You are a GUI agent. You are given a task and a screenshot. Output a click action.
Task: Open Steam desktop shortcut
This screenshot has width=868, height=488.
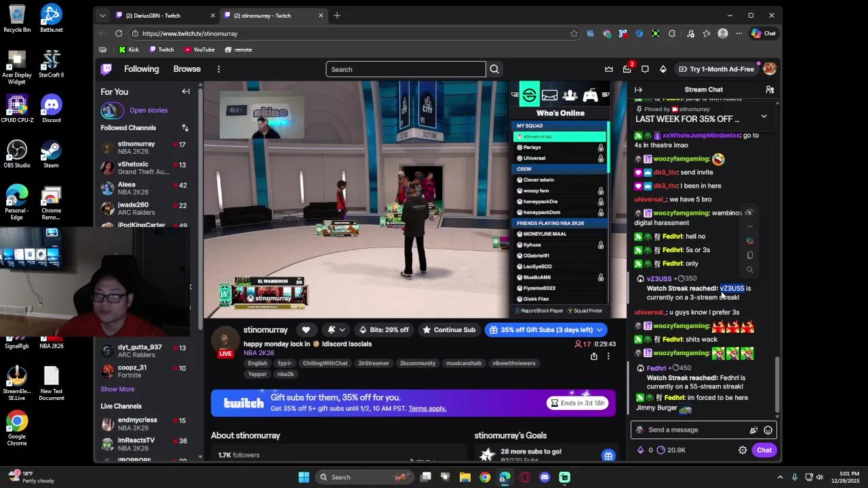tap(51, 154)
